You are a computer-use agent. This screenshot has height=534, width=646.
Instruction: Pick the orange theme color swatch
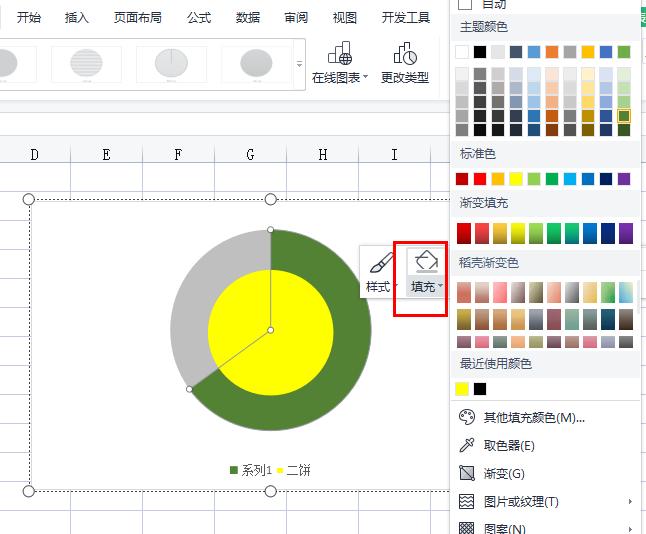pyautogui.click(x=552, y=52)
